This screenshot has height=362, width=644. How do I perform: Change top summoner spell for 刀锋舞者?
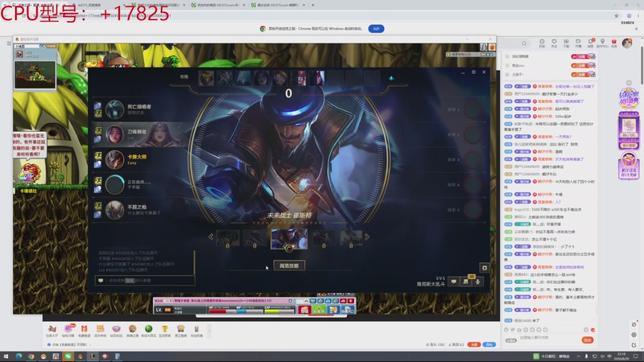pyautogui.click(x=98, y=130)
